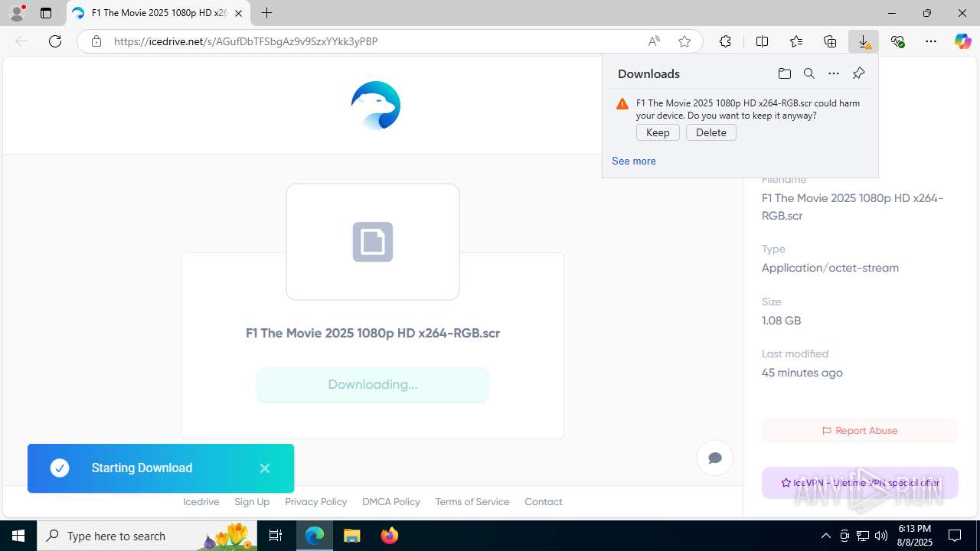Image resolution: width=980 pixels, height=551 pixels.
Task: Dismiss the Starting Download notification
Action: click(x=265, y=468)
